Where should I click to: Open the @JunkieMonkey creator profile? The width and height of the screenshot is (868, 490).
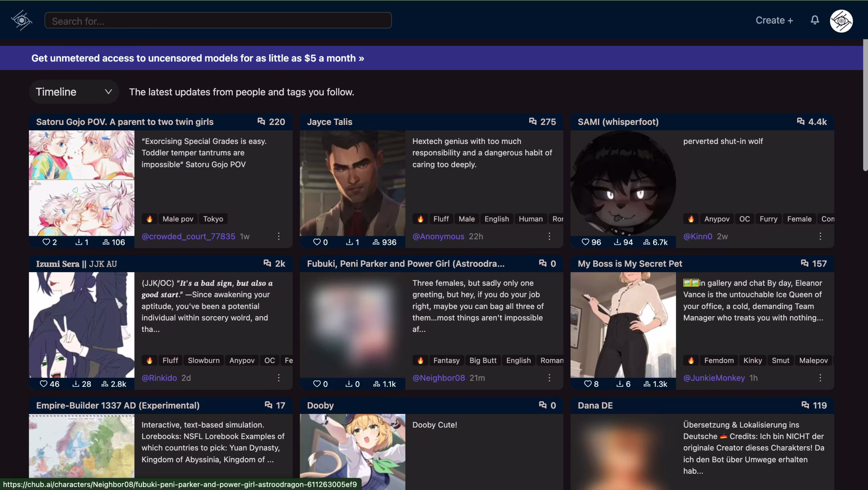[714, 378]
